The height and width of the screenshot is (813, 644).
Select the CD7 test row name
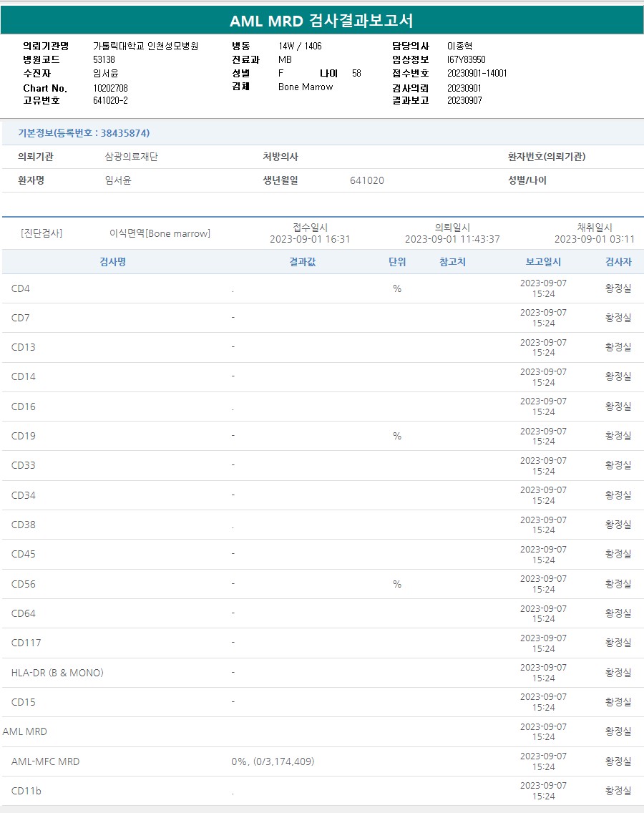coord(21,318)
